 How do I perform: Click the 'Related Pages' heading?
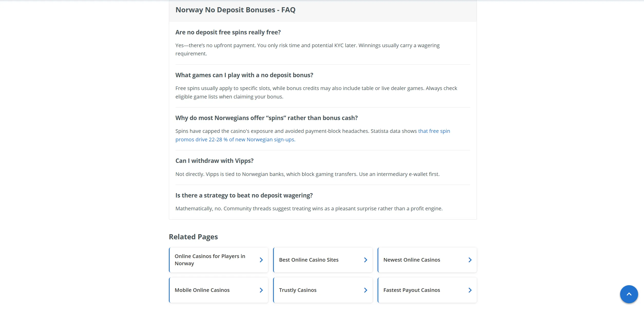coord(193,237)
